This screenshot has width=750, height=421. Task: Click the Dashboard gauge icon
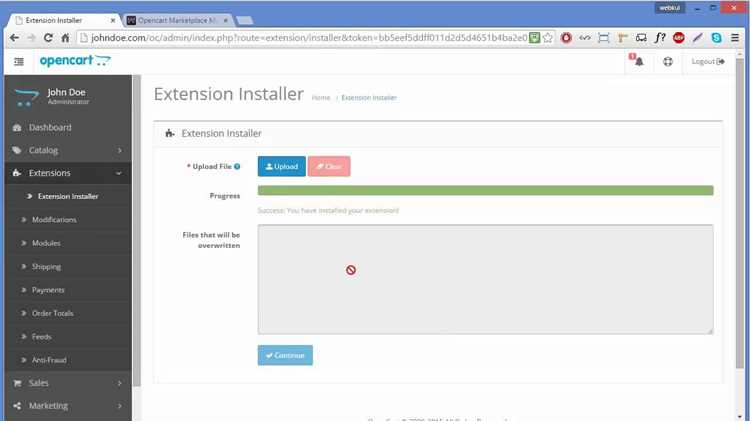[17, 128]
